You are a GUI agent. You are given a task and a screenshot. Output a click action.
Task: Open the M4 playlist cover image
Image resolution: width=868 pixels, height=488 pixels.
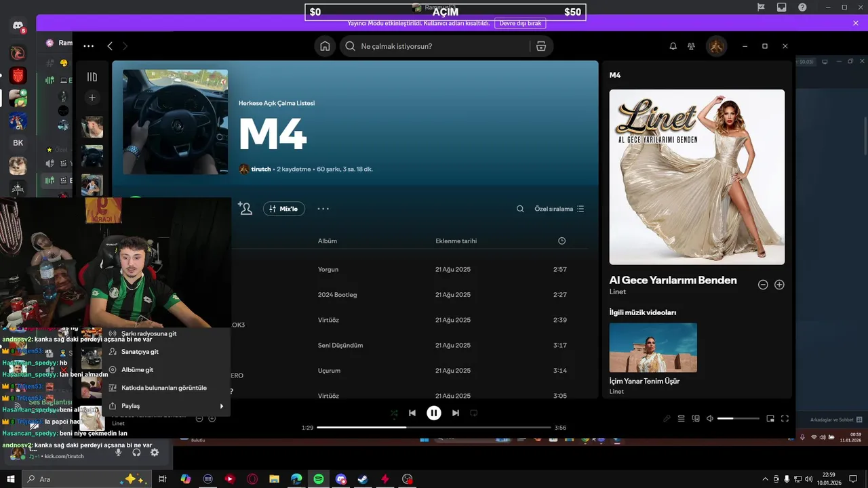click(176, 122)
